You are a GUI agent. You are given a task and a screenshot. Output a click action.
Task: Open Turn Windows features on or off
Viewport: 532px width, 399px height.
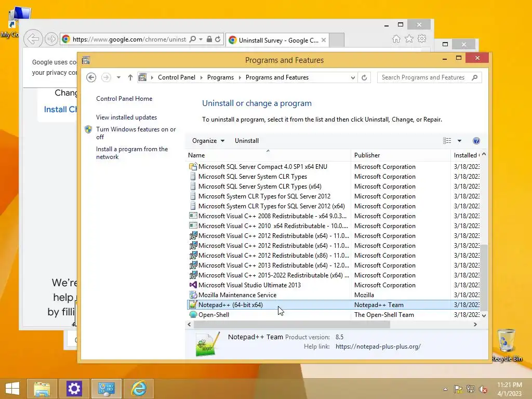click(x=136, y=133)
